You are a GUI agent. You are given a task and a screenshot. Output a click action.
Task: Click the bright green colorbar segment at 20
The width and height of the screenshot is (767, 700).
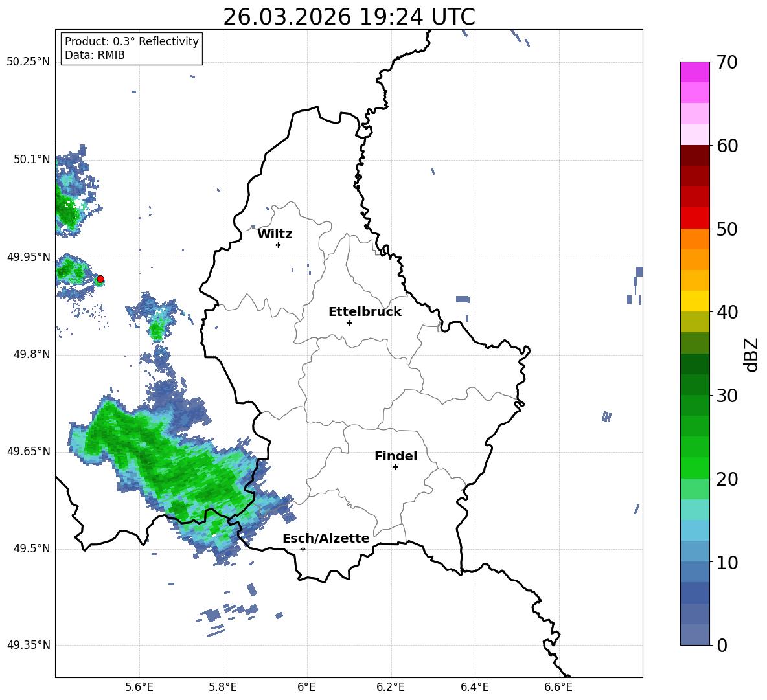[x=694, y=468]
